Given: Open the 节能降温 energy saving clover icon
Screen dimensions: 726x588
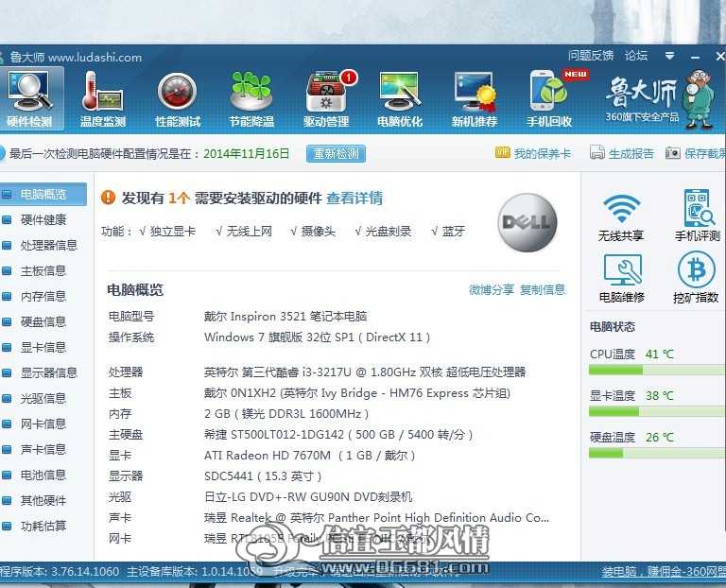Looking at the screenshot, I should [251, 98].
